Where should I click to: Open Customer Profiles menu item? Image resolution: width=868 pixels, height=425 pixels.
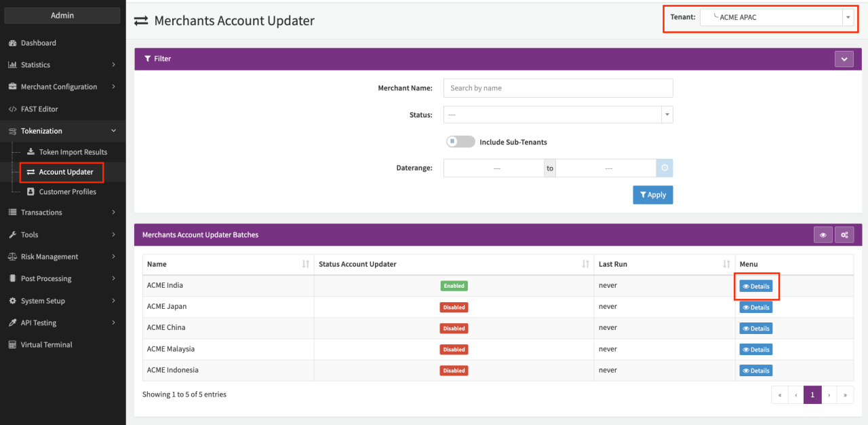click(67, 192)
